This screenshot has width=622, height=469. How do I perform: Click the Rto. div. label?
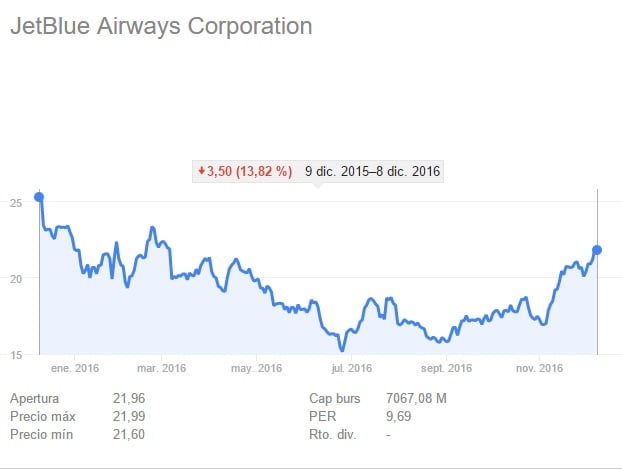(337, 434)
